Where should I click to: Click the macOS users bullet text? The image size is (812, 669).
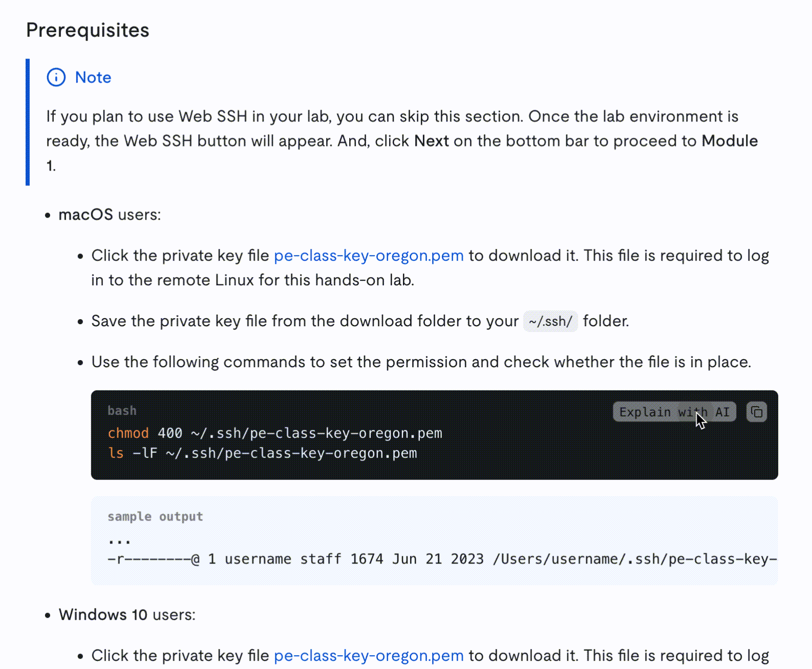[110, 215]
